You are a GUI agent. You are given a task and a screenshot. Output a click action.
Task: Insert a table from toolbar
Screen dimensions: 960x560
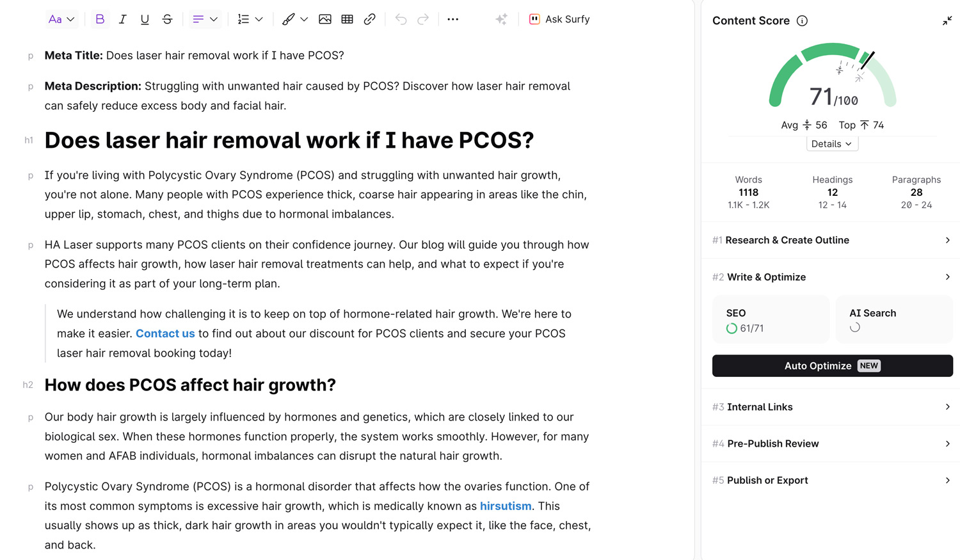(348, 19)
